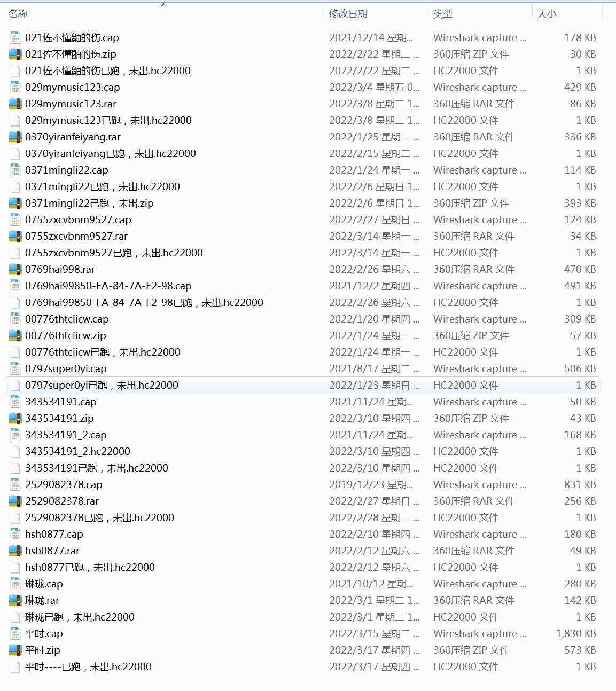Click the archive icon of 0370yiranfeiyang.rar
This screenshot has height=691, width=616.
15,137
